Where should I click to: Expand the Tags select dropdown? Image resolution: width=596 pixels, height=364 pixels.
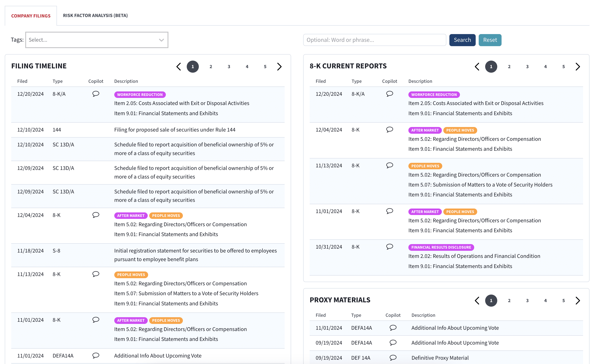pos(97,40)
